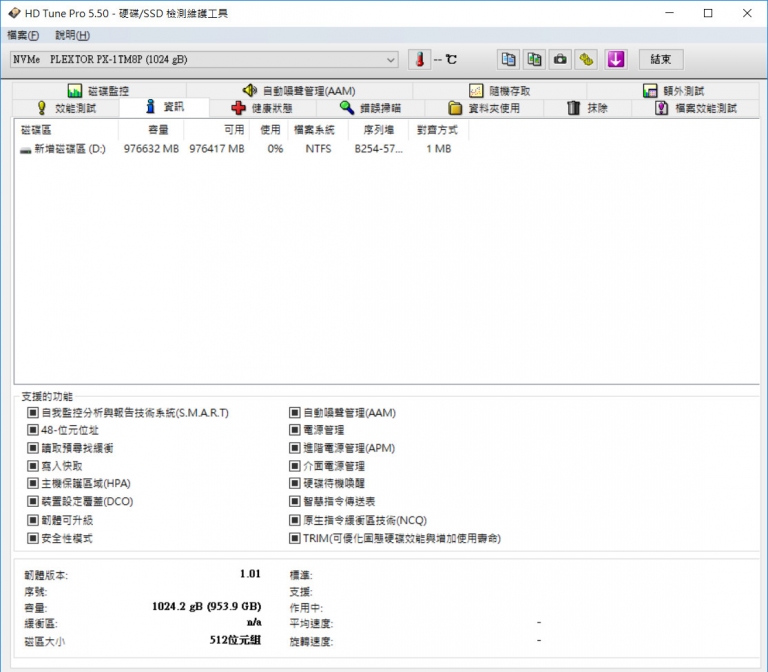Screen dimensions: 768x672
Task: Toggle the 智慧指令傳送表 checkbox
Action: (294, 501)
